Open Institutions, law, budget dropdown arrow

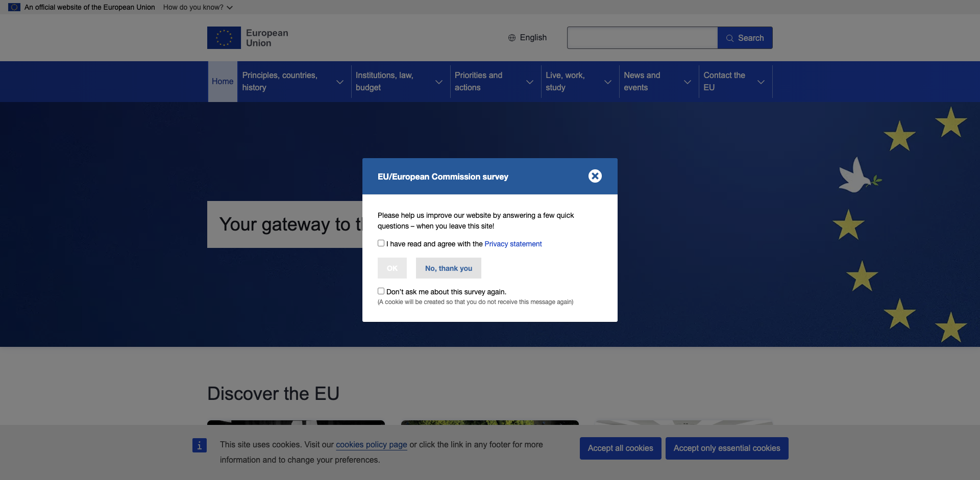click(x=439, y=82)
